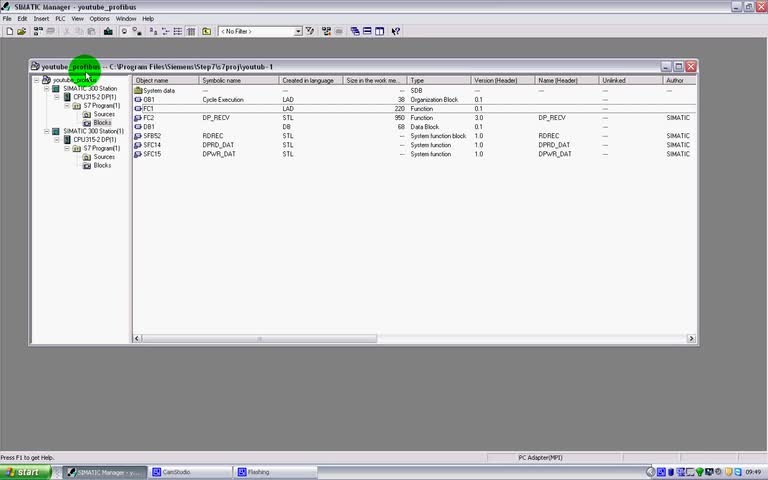The height and width of the screenshot is (480, 768).
Task: Click the filter funnel icon
Action: (x=310, y=31)
